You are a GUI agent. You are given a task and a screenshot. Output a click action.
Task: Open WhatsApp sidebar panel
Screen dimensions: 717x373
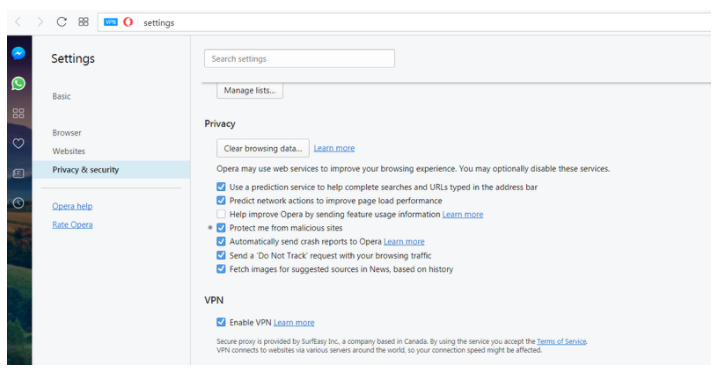click(18, 84)
